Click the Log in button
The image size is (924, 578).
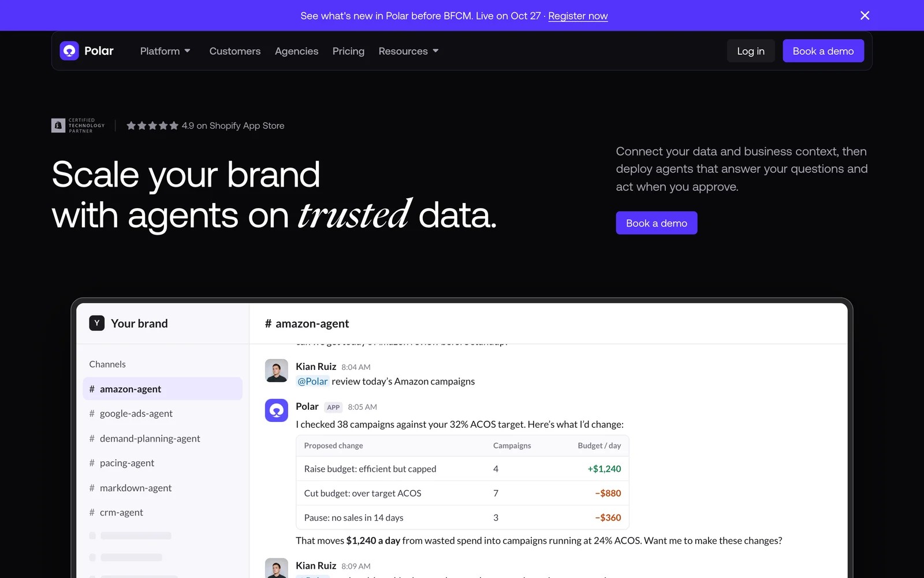pos(751,51)
